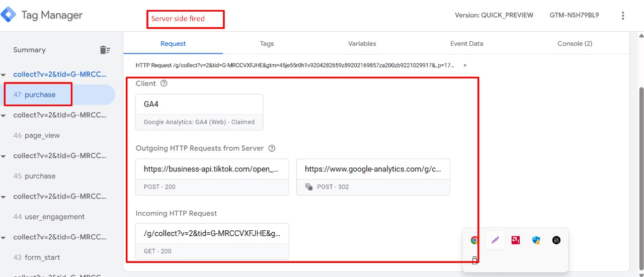Click the 'GET - 200' status text

click(157, 251)
